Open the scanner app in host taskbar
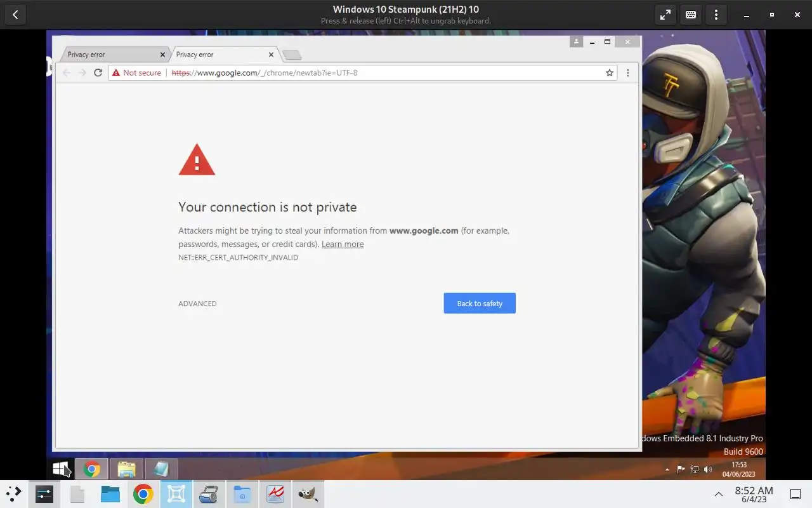Screen dimensions: 812x508 coord(209,493)
